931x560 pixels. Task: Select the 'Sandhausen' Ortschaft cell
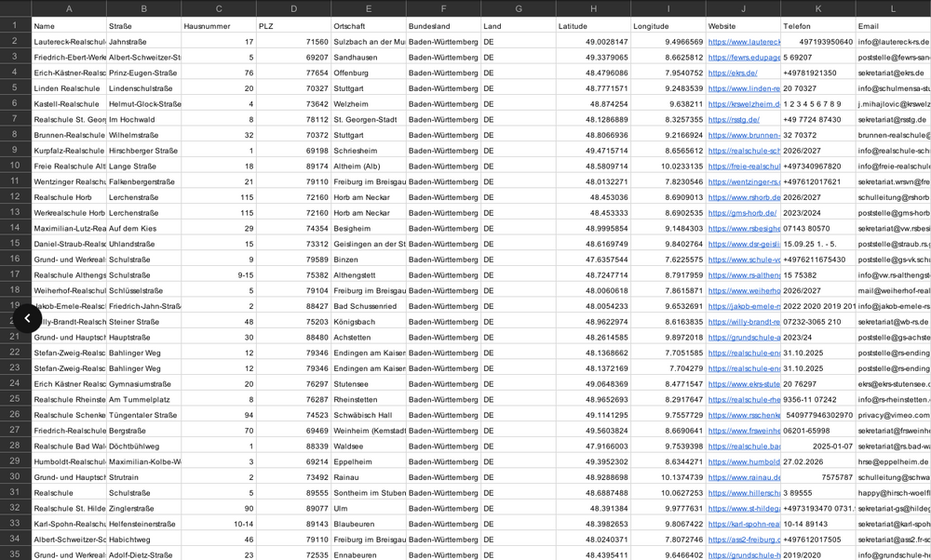tap(369, 58)
